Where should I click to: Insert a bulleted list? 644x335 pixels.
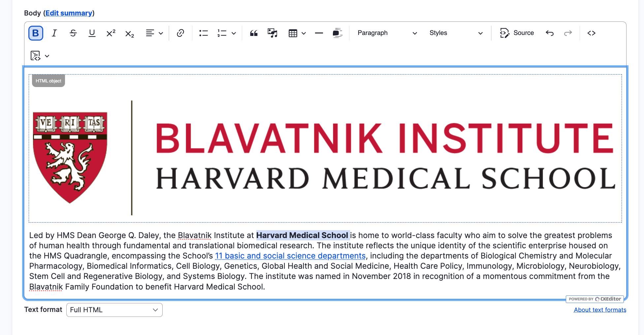tap(204, 33)
